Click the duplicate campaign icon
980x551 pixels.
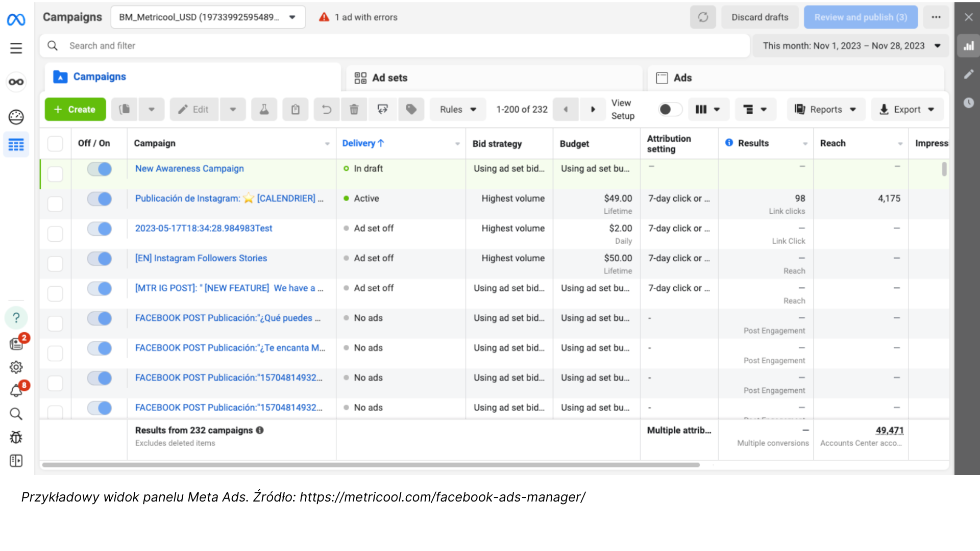(x=125, y=109)
